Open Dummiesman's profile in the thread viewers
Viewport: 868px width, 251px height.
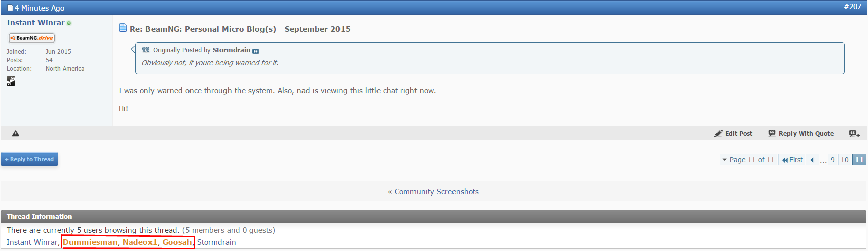tap(90, 242)
